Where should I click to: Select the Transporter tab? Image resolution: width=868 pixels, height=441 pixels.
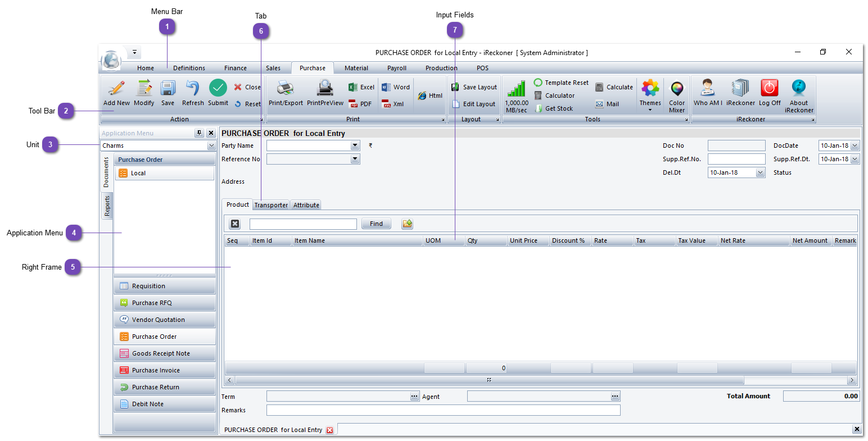[271, 205]
